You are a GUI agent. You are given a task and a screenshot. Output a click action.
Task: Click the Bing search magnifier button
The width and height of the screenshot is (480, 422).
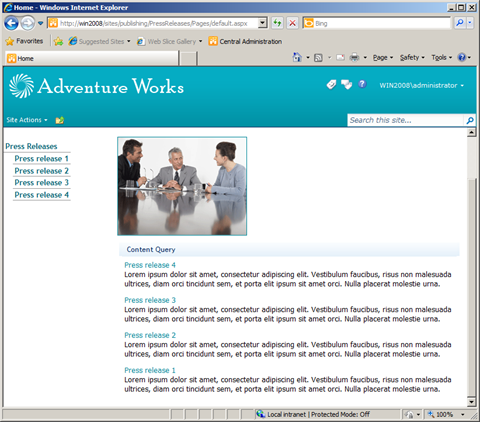460,23
